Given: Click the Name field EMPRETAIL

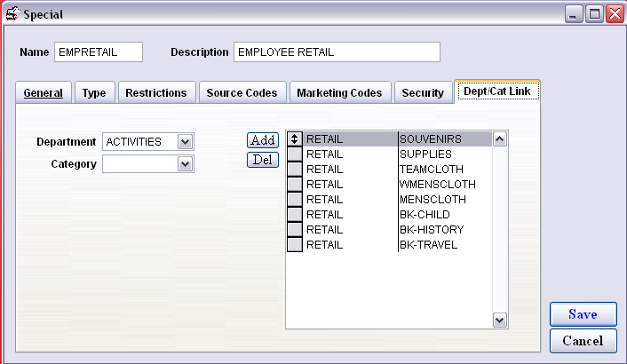Looking at the screenshot, I should tap(99, 52).
